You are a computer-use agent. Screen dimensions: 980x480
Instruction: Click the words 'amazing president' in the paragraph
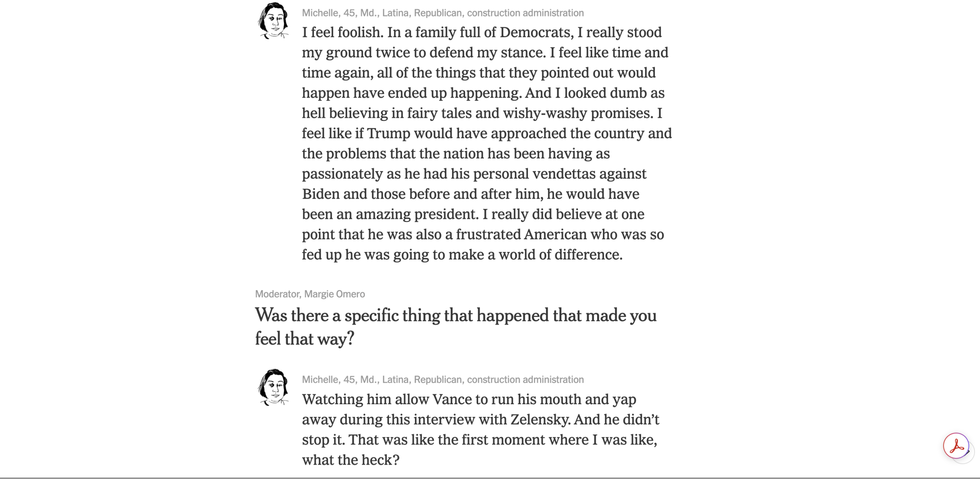pyautogui.click(x=417, y=214)
